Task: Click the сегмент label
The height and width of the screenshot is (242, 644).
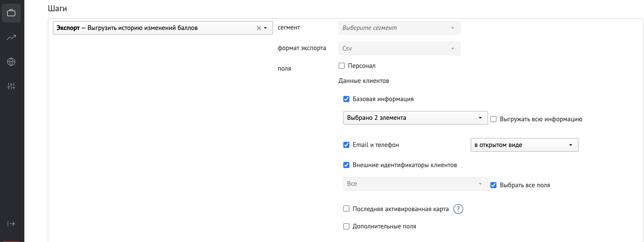Action: (x=289, y=27)
